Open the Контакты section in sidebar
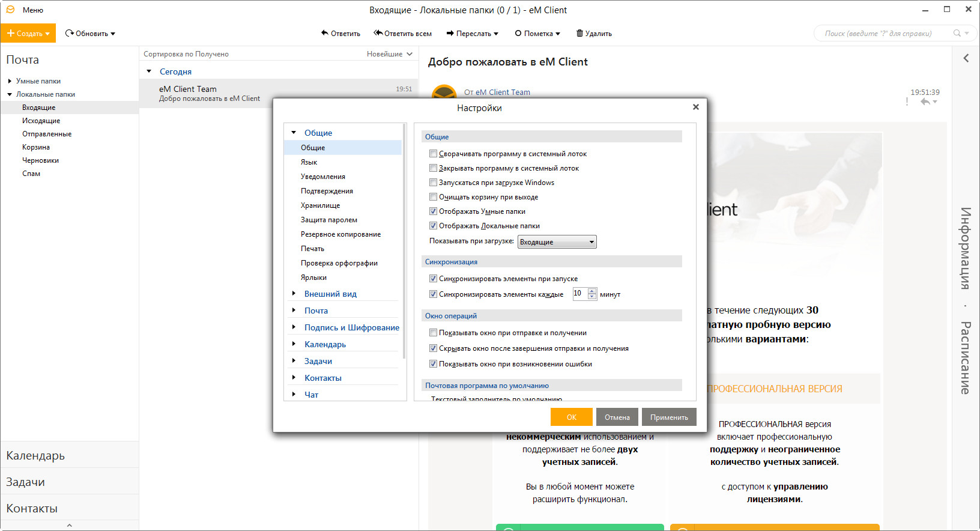 (x=70, y=508)
